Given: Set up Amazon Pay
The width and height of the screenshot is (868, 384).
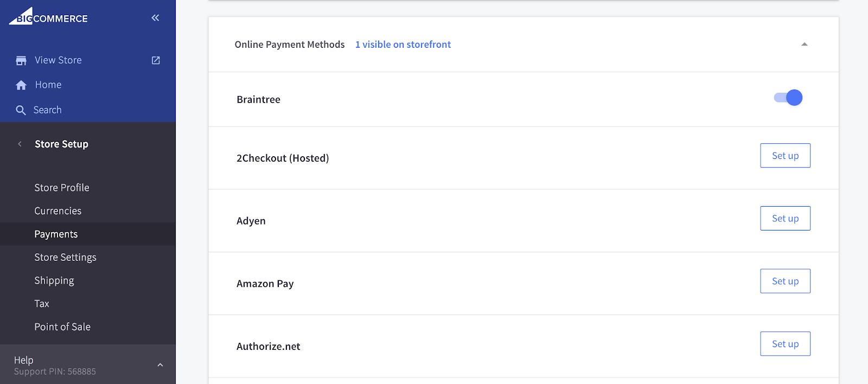Looking at the screenshot, I should coord(785,281).
